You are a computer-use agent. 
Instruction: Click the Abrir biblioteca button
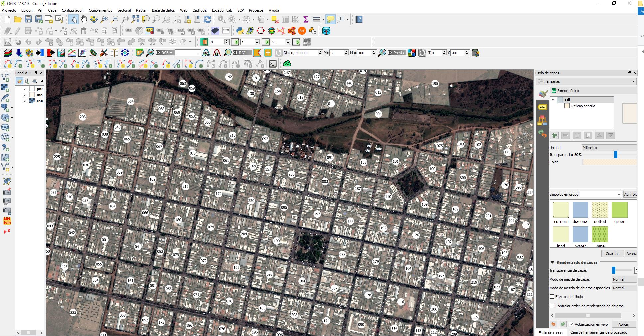point(630,194)
